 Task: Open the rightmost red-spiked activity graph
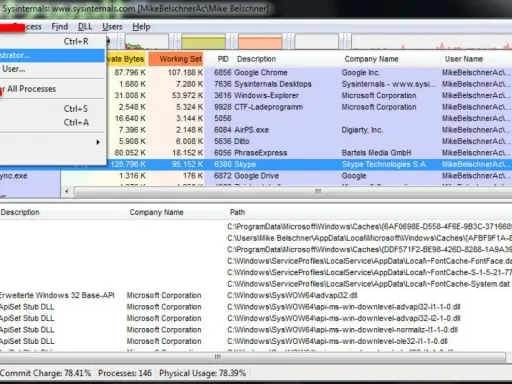coord(432,42)
